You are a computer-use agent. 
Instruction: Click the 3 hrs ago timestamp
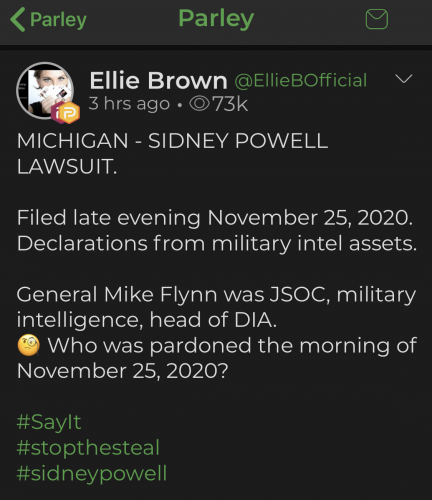tap(129, 104)
